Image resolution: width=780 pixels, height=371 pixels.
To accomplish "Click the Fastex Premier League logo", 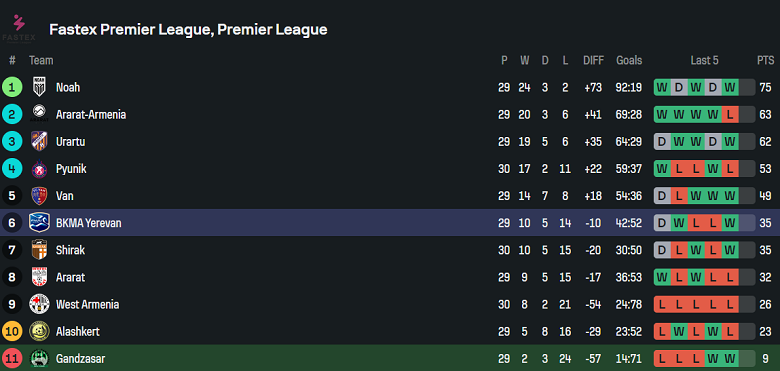I will 19,29.
